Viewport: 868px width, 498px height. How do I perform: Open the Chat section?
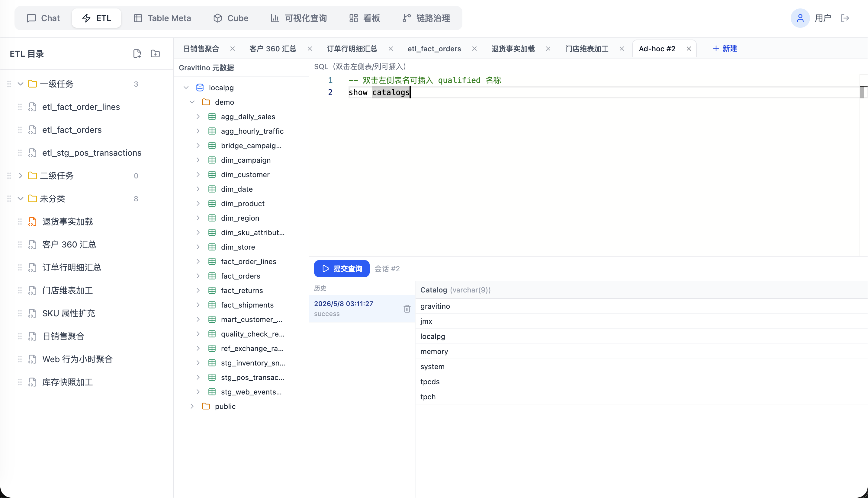pyautogui.click(x=43, y=18)
